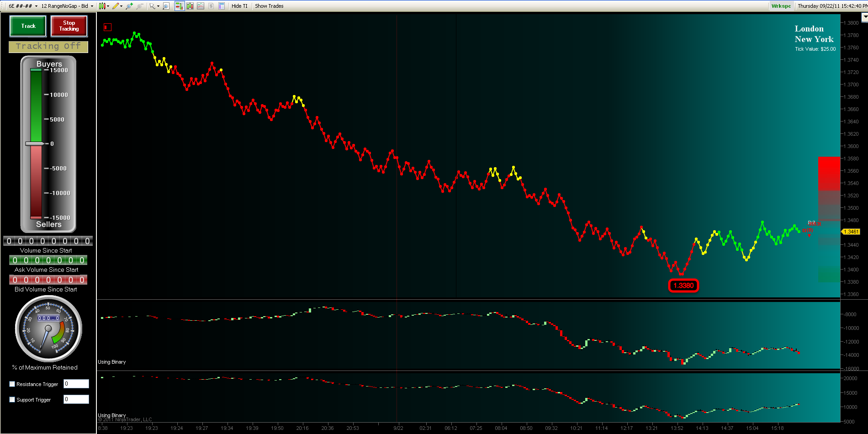Screen dimensions: 868x434
Task: Click the zoom in magnifier icon
Action: pyautogui.click(x=130, y=6)
